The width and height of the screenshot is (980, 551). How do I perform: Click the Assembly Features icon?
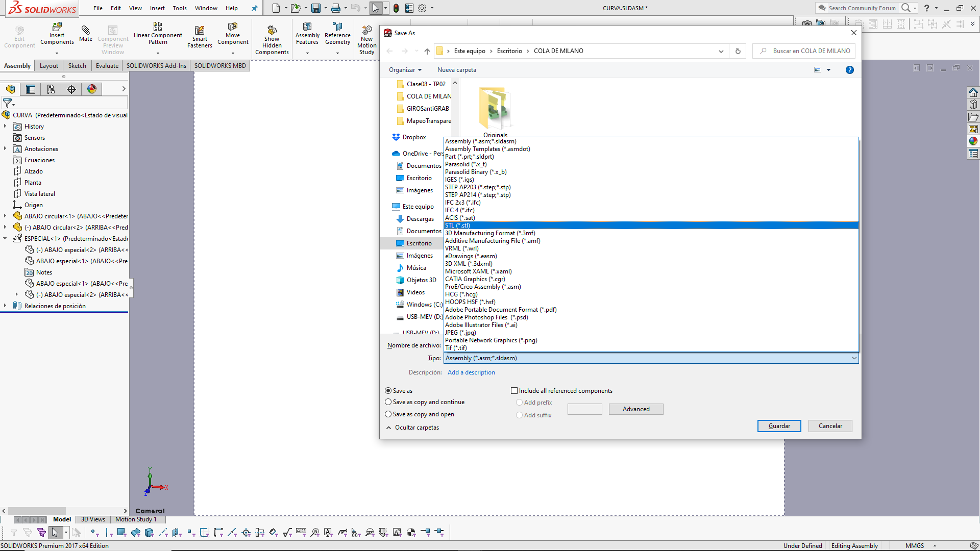[x=307, y=27]
